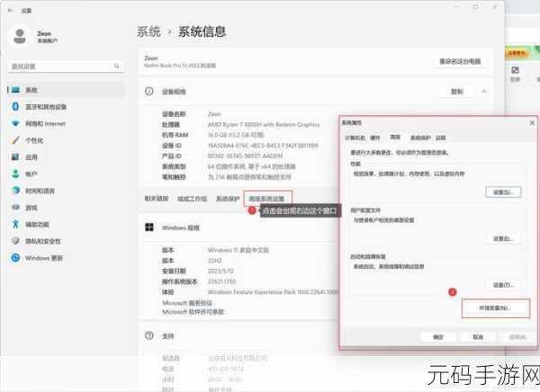540x392 pixels.
Task: Click the info icon beside 设备规格
Action: (x=149, y=91)
